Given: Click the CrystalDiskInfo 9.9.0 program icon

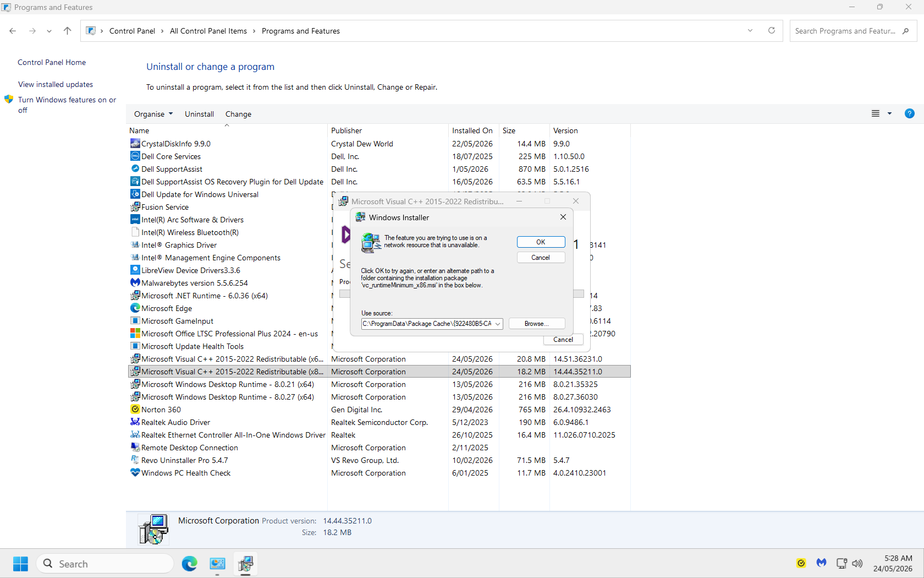Looking at the screenshot, I should 135,143.
